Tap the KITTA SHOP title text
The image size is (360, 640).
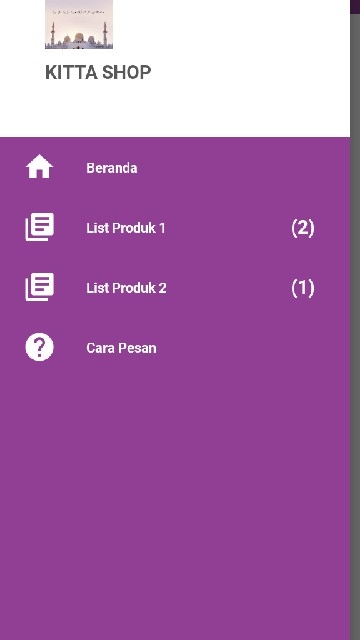tap(98, 72)
